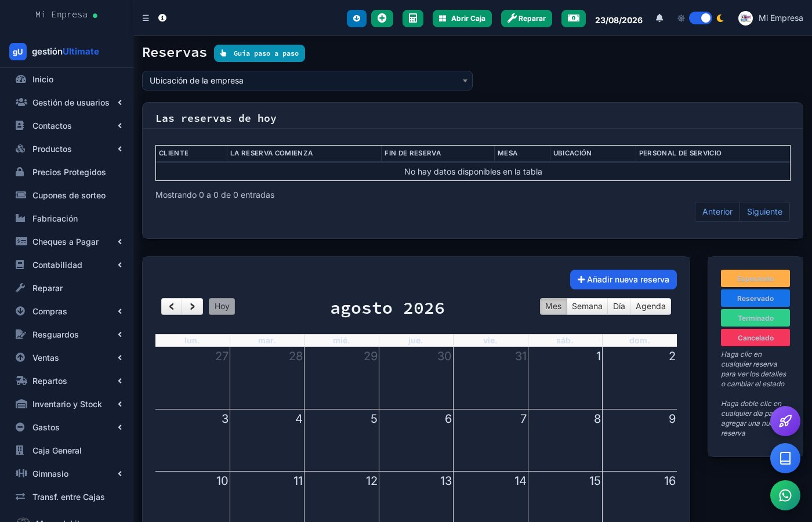The height and width of the screenshot is (522, 812).
Task: Open Transf. entre Cajas in sidebar
Action: 67,497
